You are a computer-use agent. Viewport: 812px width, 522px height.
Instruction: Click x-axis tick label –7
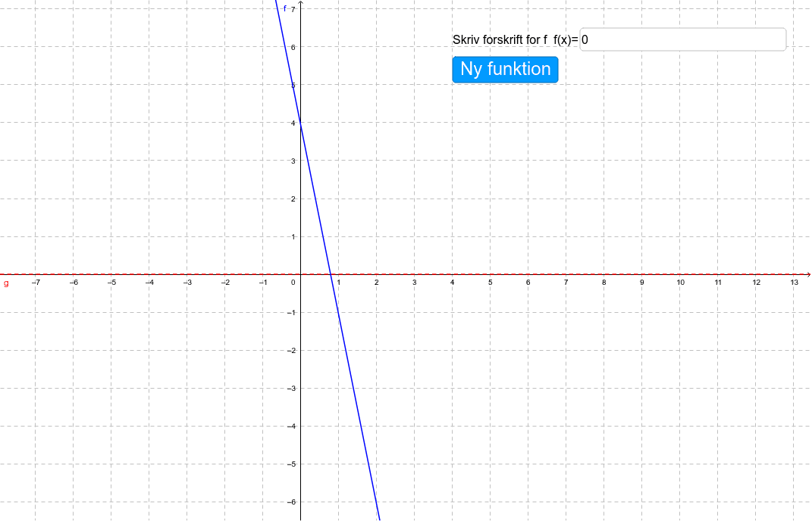[x=36, y=283]
